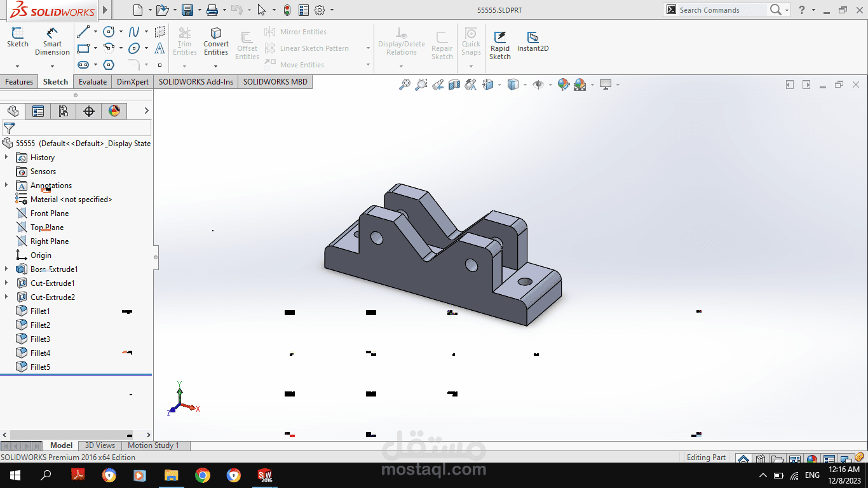Select the sketch Text tool
Screen dimensions: 868x488
(x=159, y=48)
